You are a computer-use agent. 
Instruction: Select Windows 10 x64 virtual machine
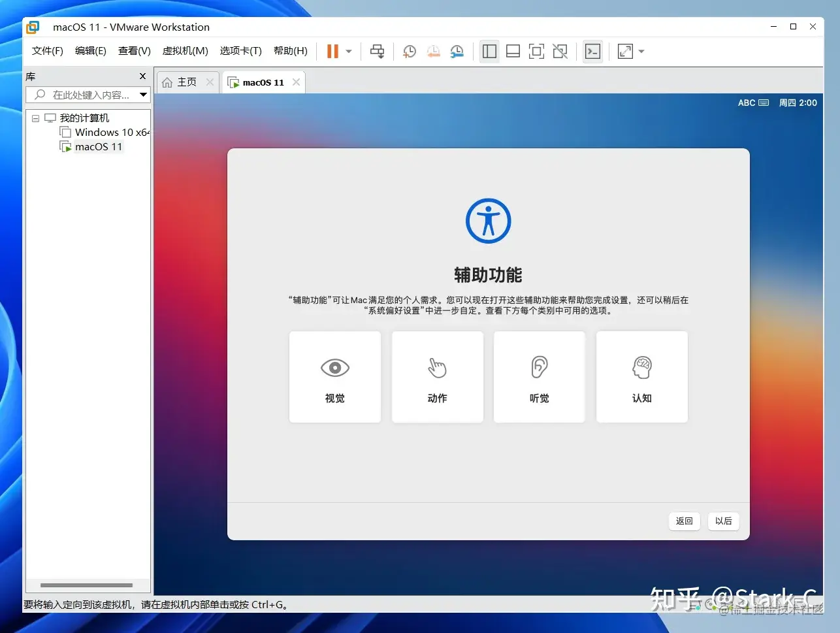[x=112, y=133]
